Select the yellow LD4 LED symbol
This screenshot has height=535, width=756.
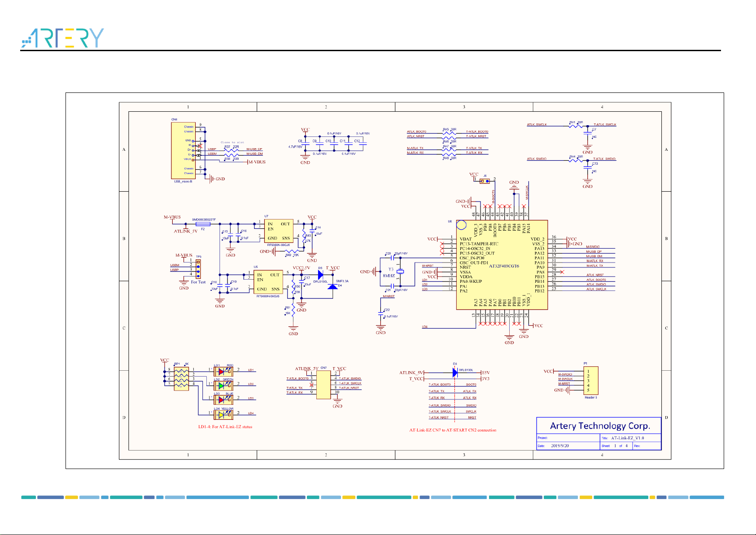pyautogui.click(x=223, y=415)
